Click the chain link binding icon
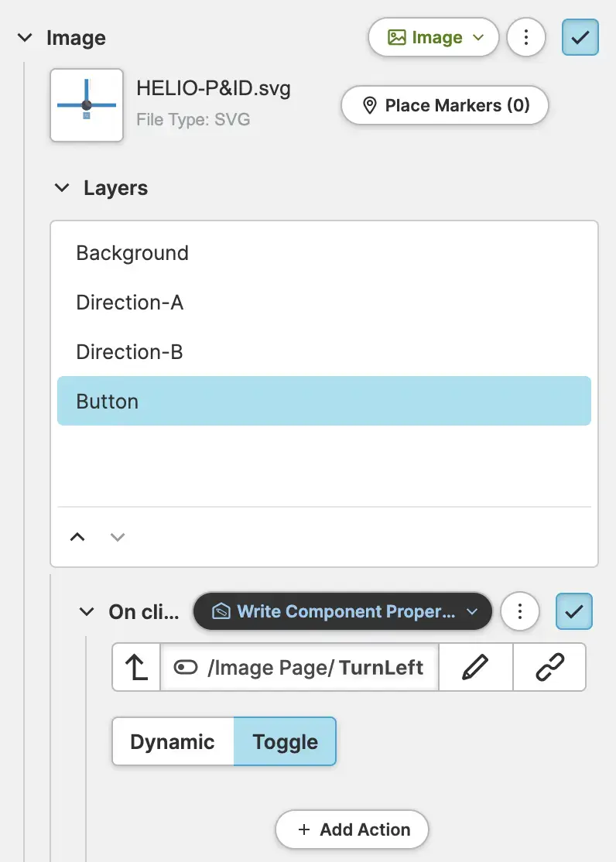Viewport: 616px width, 862px height. click(x=549, y=667)
